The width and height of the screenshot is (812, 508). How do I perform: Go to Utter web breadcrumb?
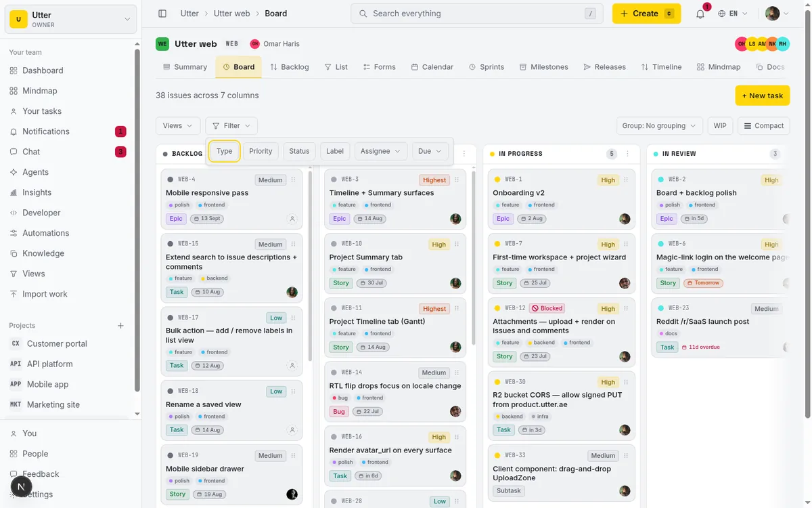click(x=232, y=14)
